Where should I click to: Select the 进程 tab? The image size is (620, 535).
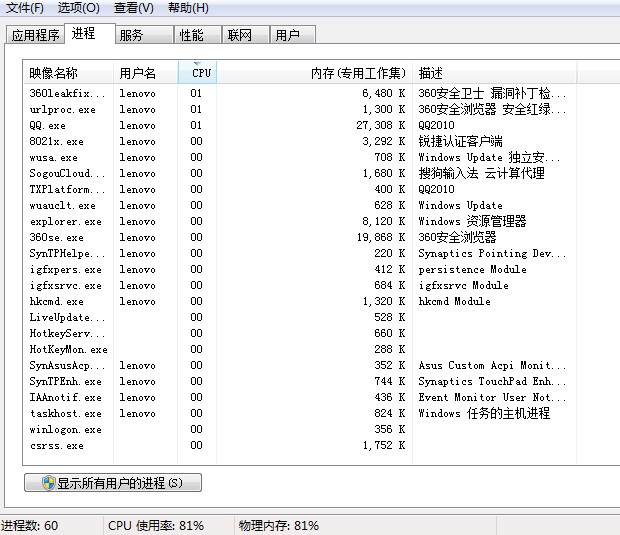click(x=90, y=33)
